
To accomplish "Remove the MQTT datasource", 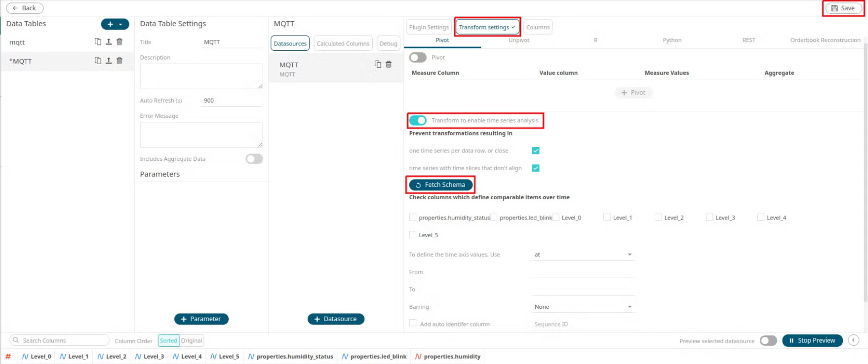I will click(389, 64).
